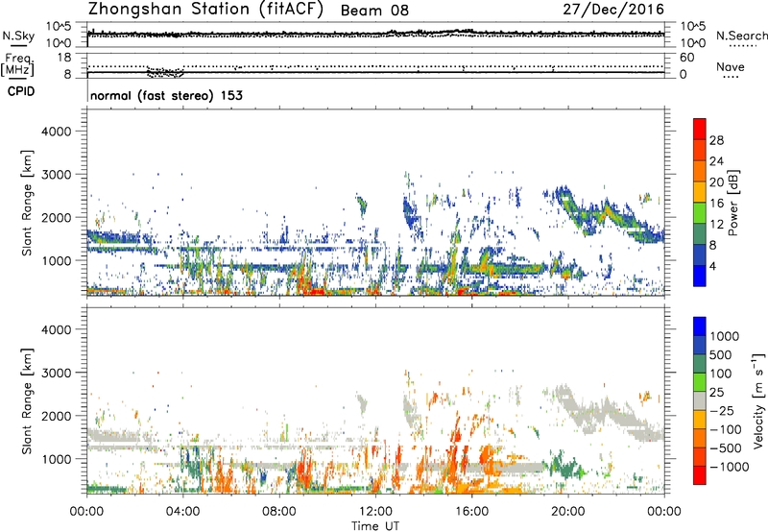The height and width of the screenshot is (532, 768).
Task: Click the 28 label on Power colorbar
Action: click(x=716, y=140)
